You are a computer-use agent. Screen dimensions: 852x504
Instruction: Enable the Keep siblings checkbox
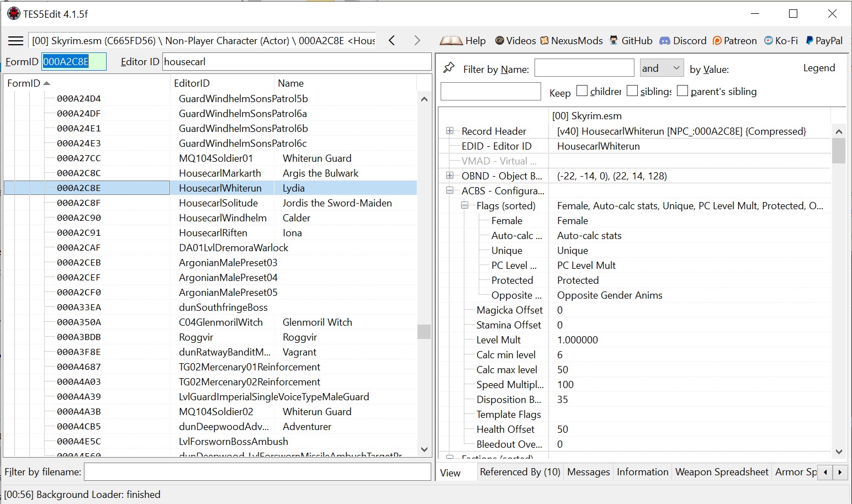click(632, 91)
